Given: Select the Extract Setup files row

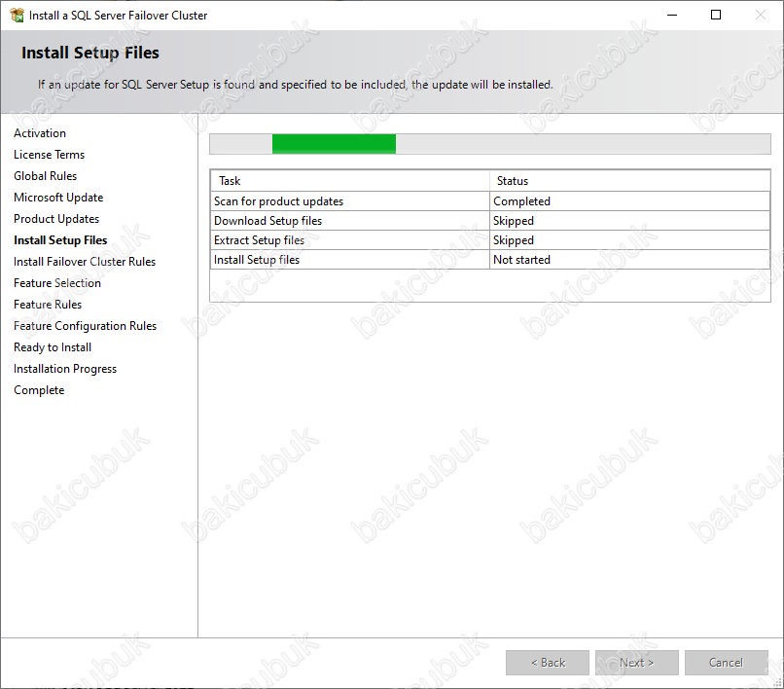Looking at the screenshot, I should coord(490,240).
